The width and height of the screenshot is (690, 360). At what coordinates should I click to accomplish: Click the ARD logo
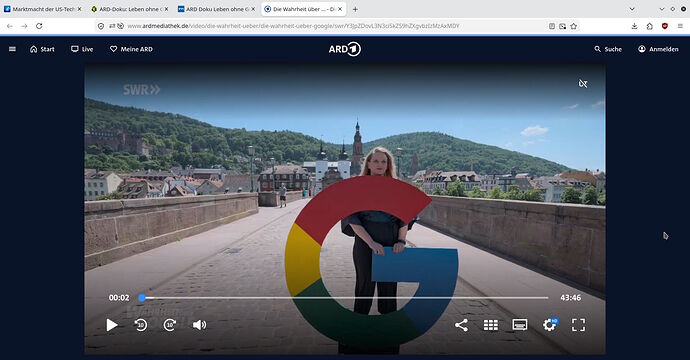[x=345, y=49]
